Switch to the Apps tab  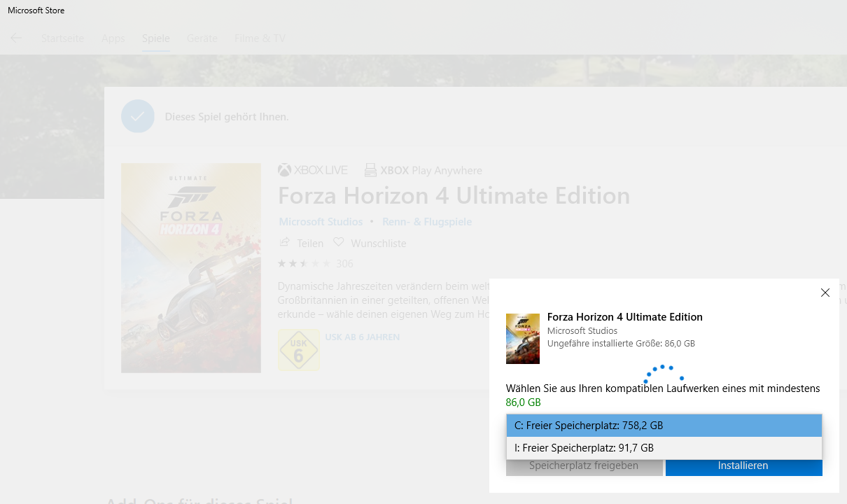point(113,38)
